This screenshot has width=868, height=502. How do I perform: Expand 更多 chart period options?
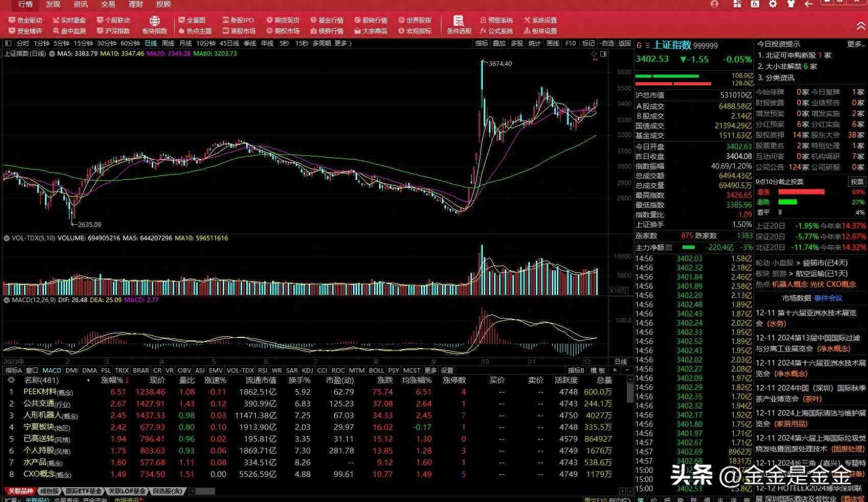pos(343,43)
